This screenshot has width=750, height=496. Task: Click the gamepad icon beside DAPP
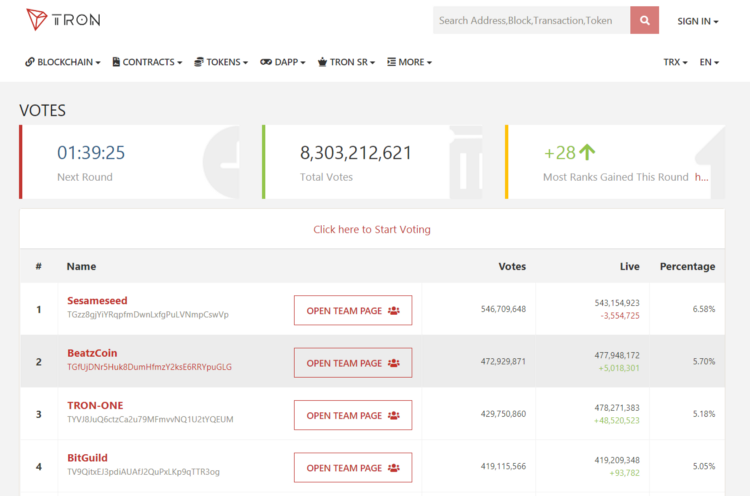click(266, 62)
